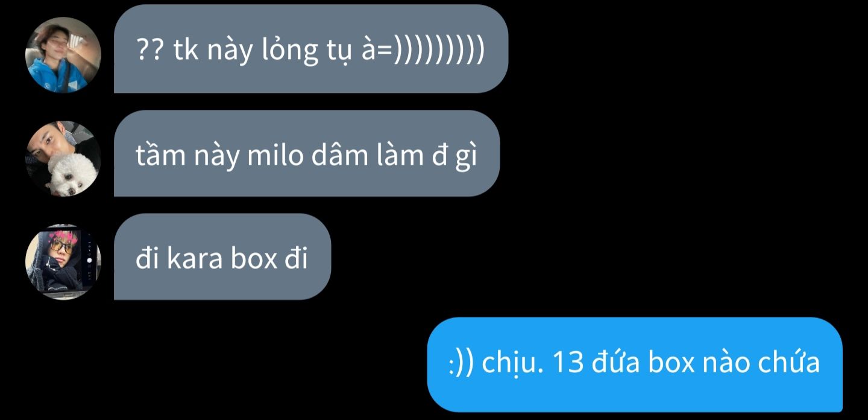Image resolution: width=868 pixels, height=420 pixels.
Task: Tap avatar of man holding white dog
Action: 63,159
